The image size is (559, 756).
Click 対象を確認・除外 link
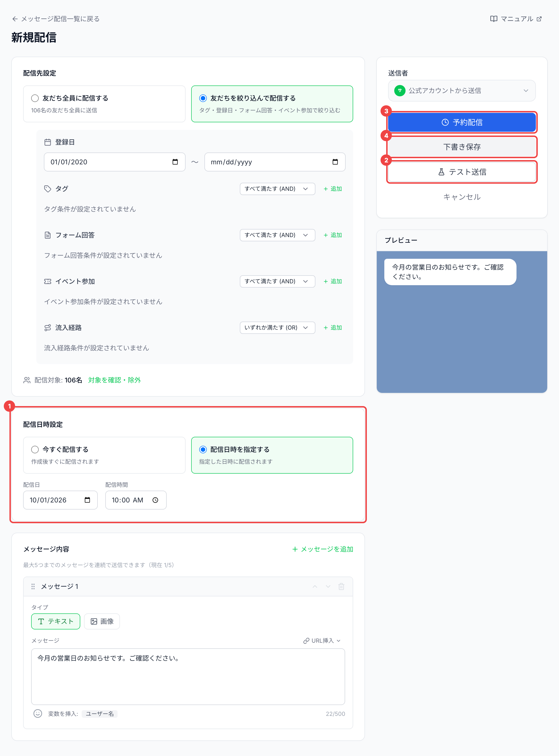pos(114,380)
